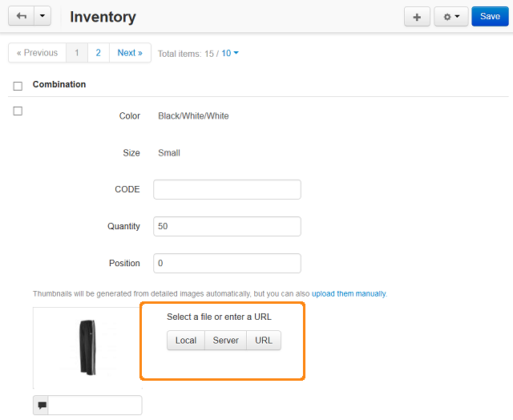Click the back arrow icon

click(x=22, y=16)
